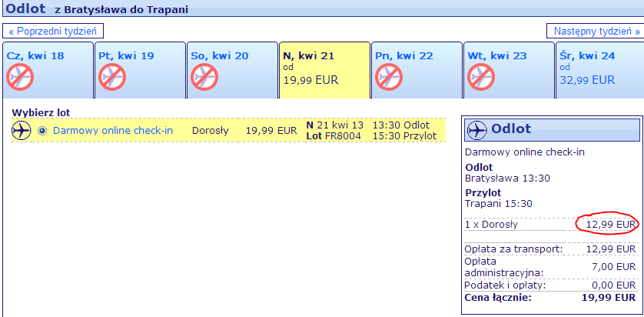
Task: Click Bratysława 13:30 in the summary
Action: (x=508, y=179)
